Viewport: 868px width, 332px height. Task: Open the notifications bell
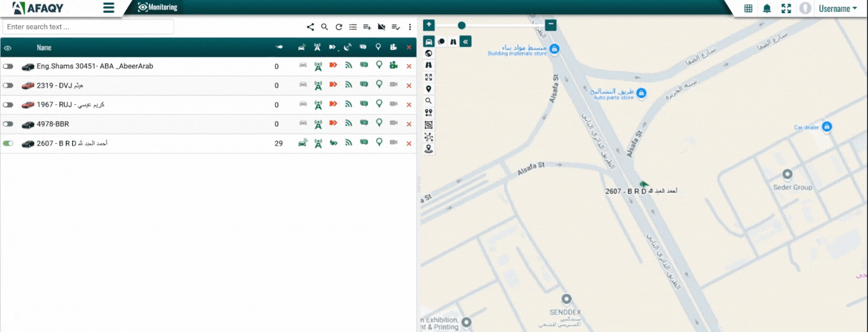767,9
